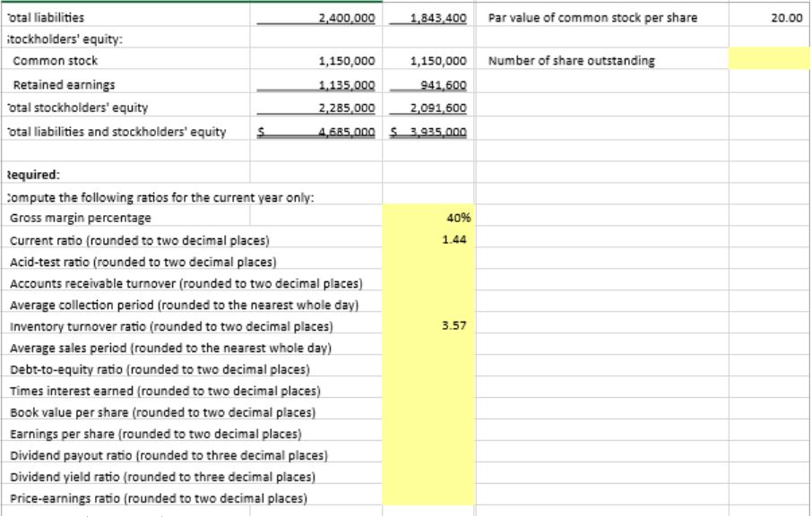Image resolution: width=812 pixels, height=517 pixels.
Task: Click the Number of shares outstanding input cell
Action: [771, 61]
